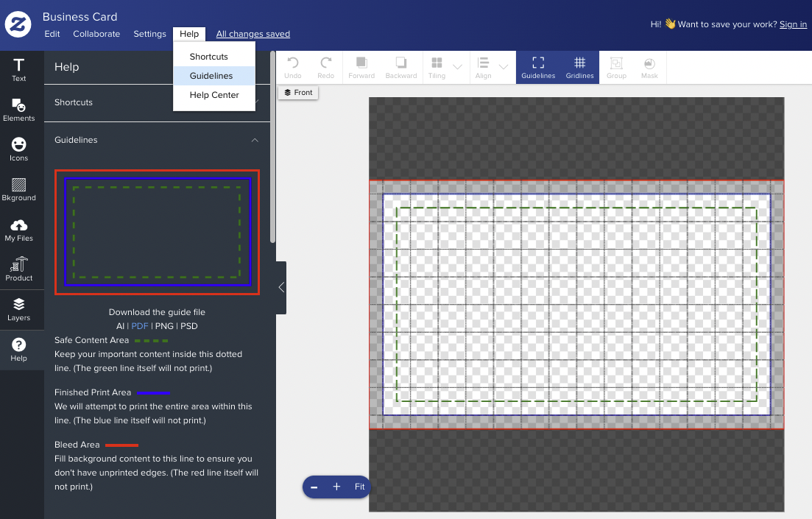Open the Layers panel

coord(18,310)
